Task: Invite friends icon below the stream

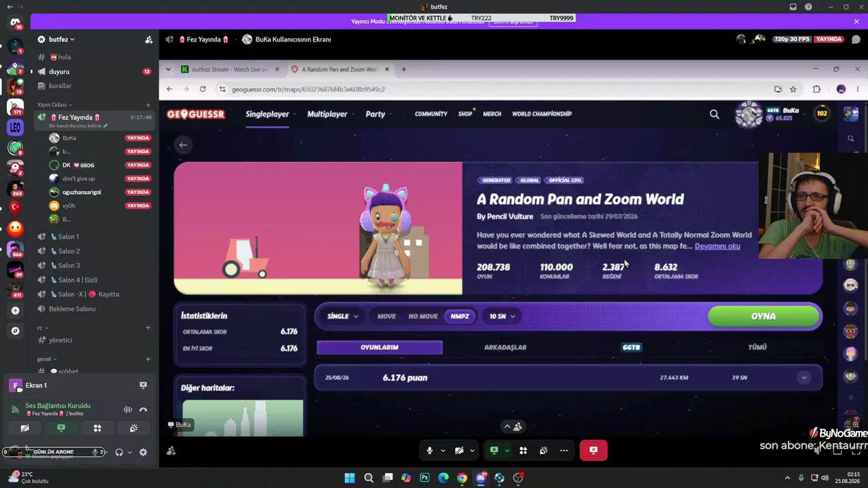Action: pos(171,451)
